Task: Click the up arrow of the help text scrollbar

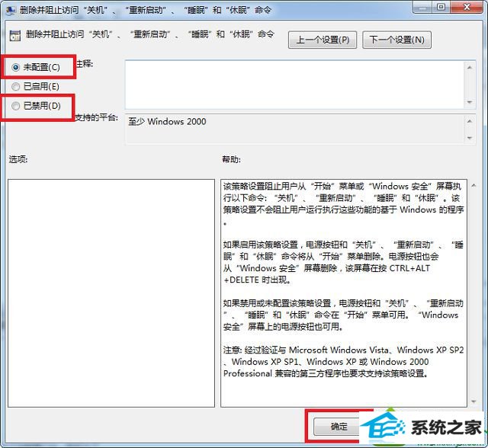Action: (x=474, y=186)
